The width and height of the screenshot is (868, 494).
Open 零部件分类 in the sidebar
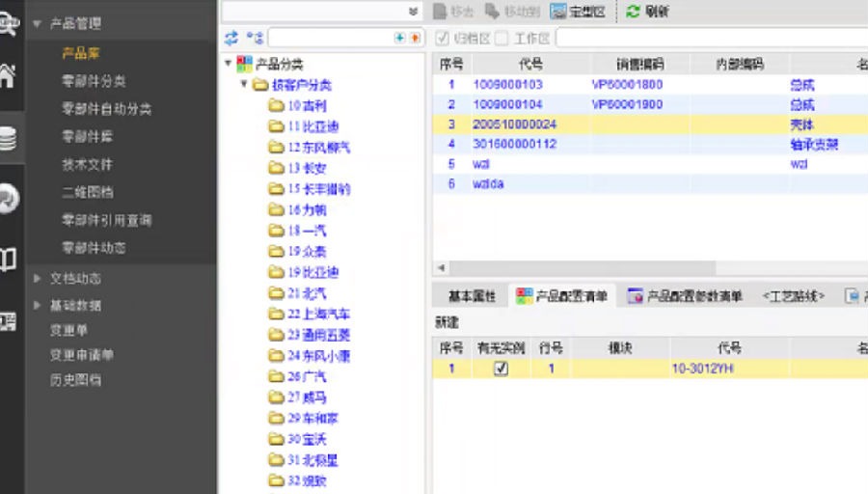click(x=94, y=81)
